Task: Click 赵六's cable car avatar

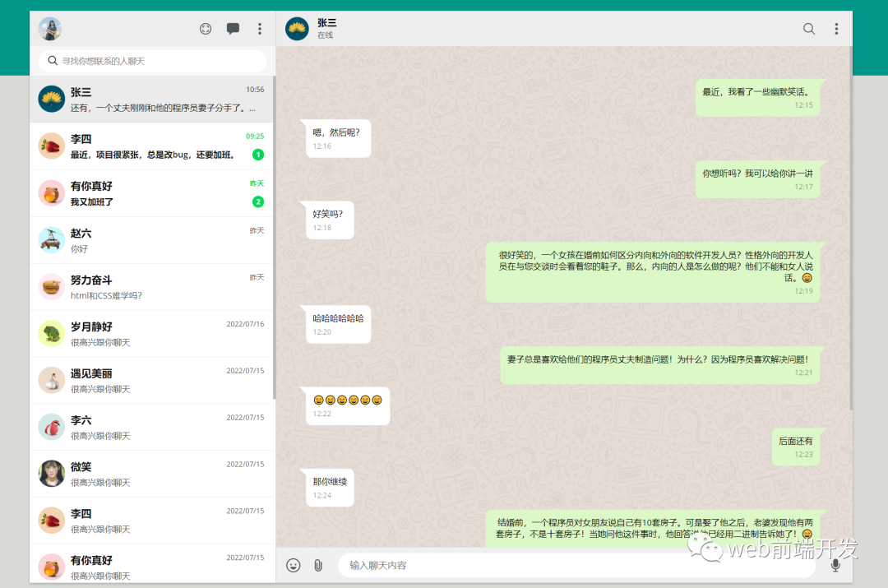Action: 52,240
